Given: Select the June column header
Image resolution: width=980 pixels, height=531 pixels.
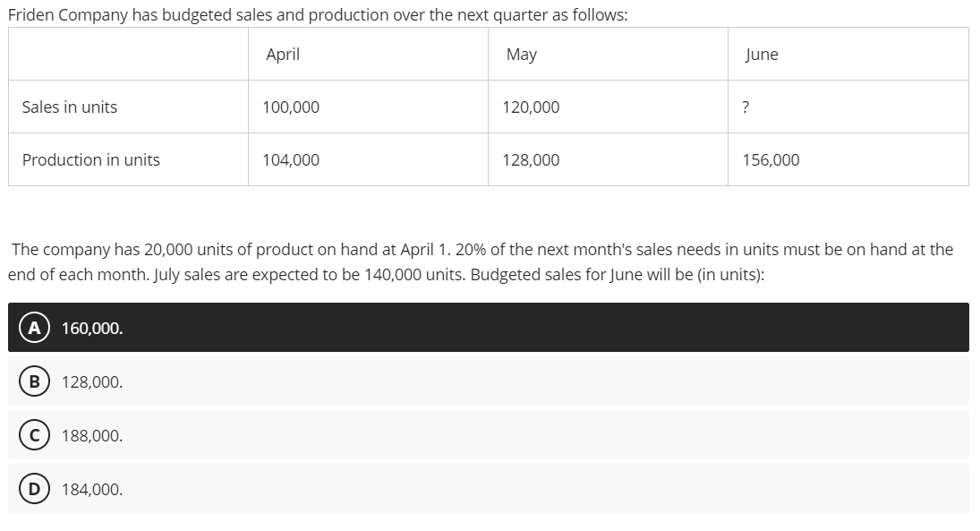Looking at the screenshot, I should click(762, 54).
